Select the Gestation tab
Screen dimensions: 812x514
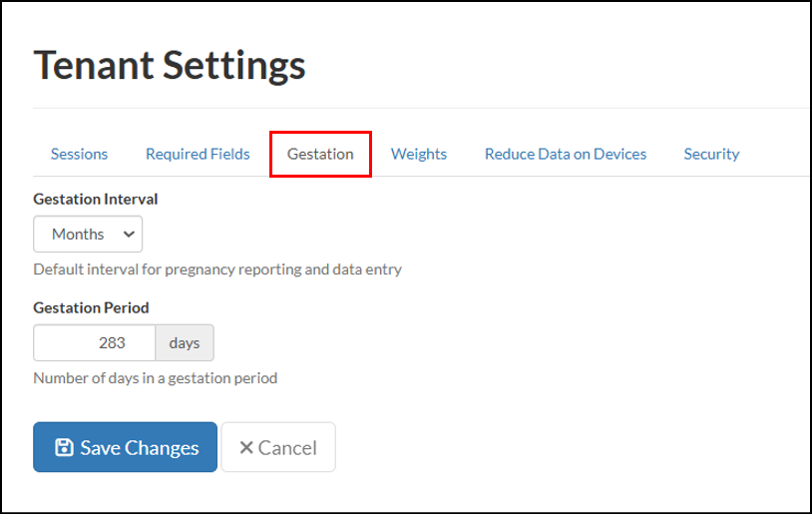pos(320,154)
